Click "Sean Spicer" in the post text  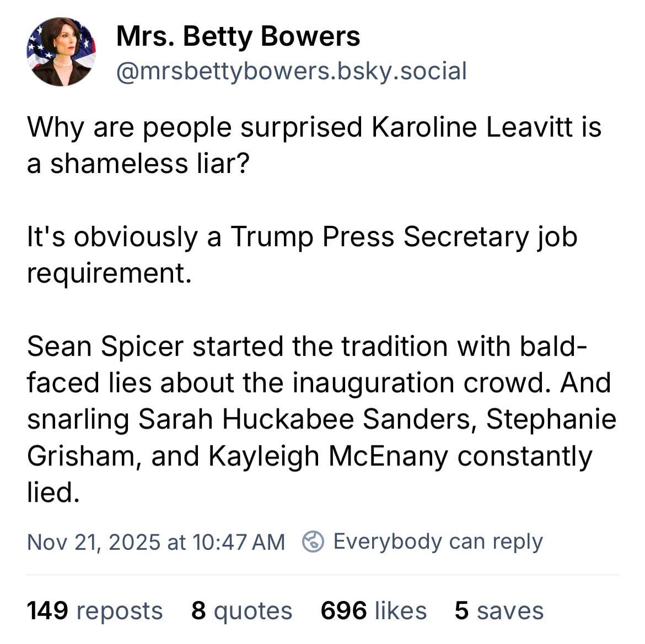click(x=105, y=347)
